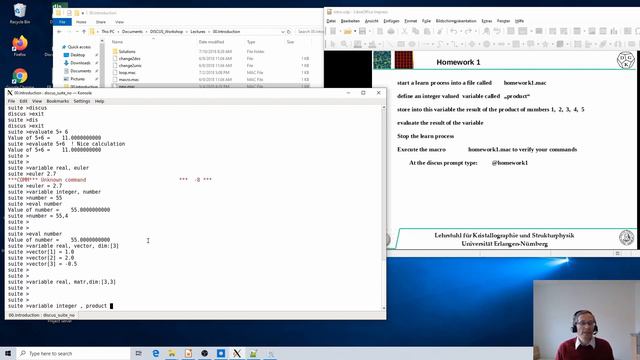Click the Back arrow in File Explorer

pos(60,32)
